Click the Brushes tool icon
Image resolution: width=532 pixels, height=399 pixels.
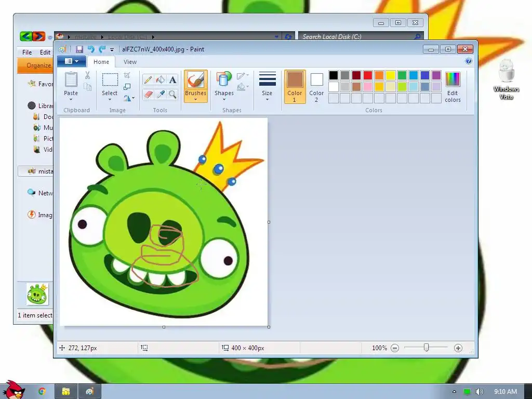196,80
